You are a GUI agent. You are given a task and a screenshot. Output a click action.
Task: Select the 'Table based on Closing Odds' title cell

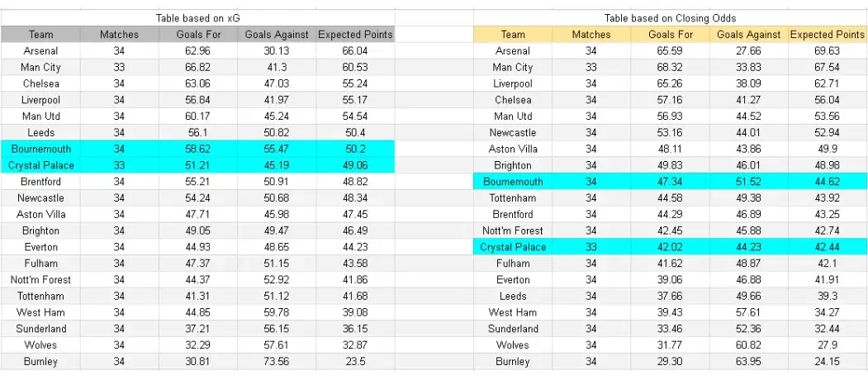pos(670,17)
